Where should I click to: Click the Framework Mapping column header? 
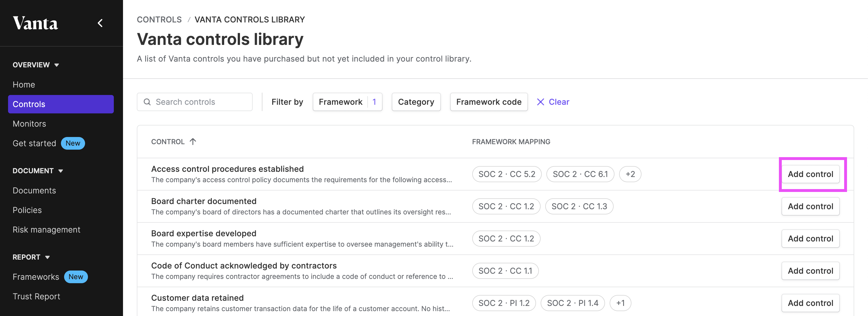click(511, 142)
